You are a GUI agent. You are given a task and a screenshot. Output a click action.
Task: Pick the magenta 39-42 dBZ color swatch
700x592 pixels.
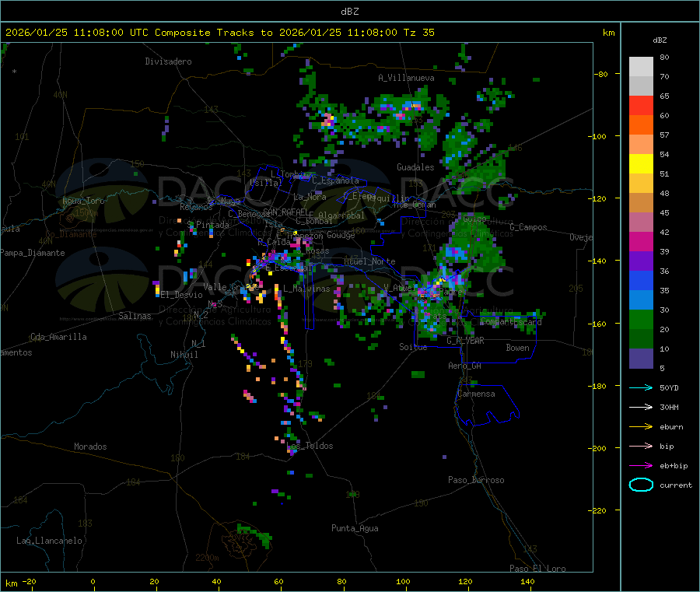641,241
